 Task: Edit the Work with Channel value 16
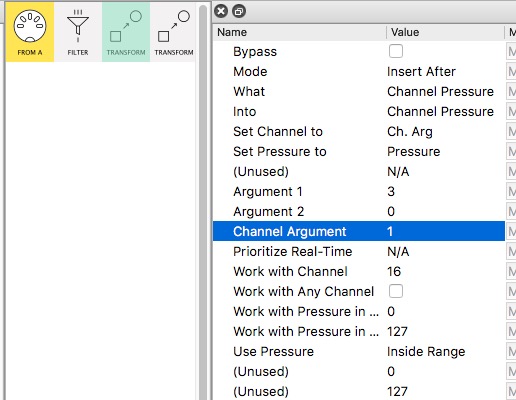click(394, 272)
